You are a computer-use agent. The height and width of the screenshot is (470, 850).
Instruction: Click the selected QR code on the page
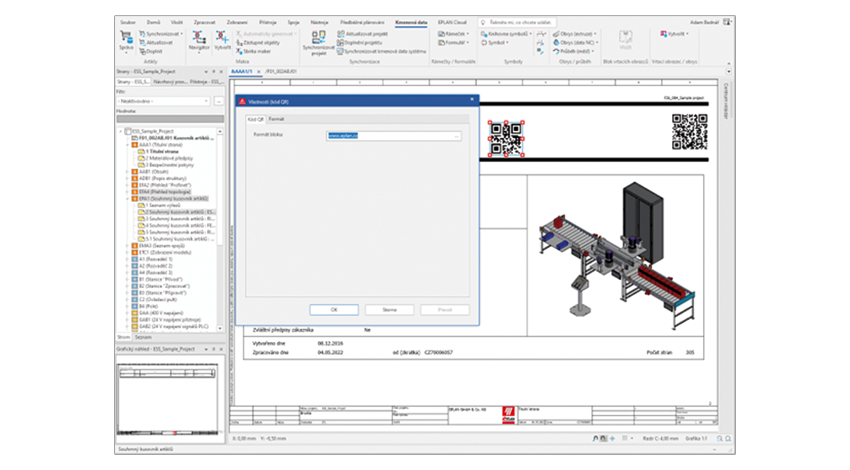tap(505, 138)
